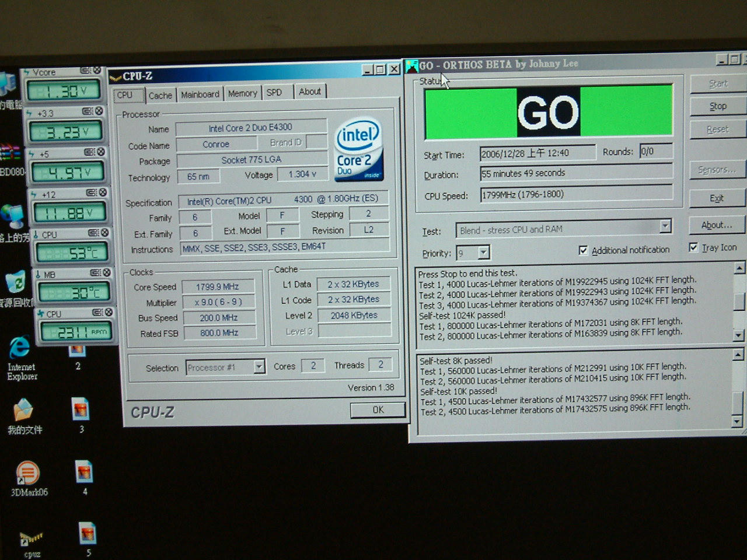
Task: Open settings icon on CPU fan RPM gadget
Action: pyautogui.click(x=97, y=312)
